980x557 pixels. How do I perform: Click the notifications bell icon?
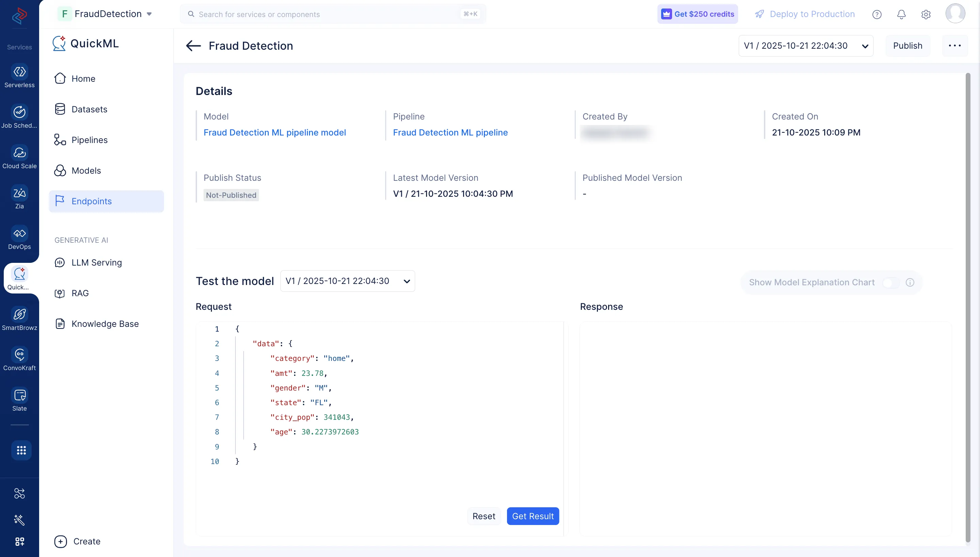point(901,15)
